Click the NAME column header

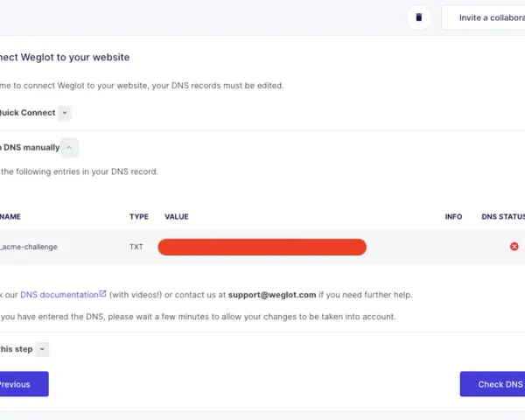click(x=10, y=217)
